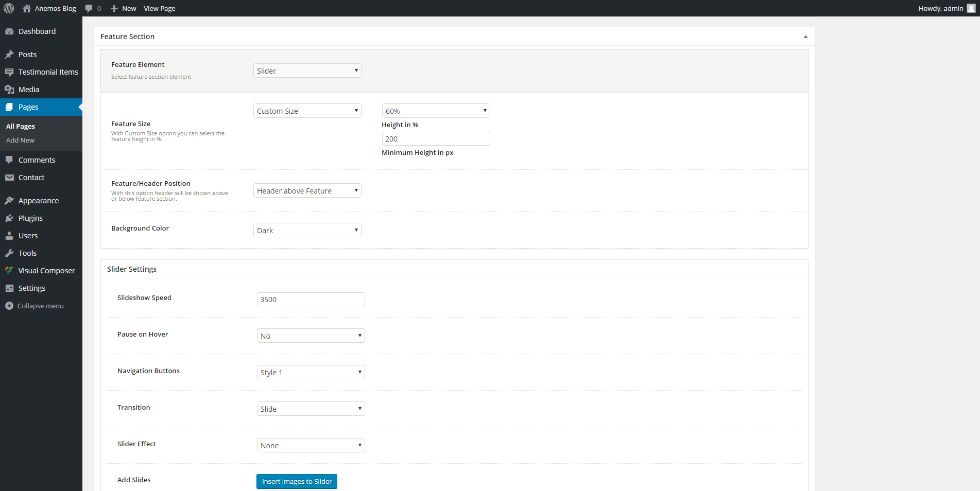
Task: Open the Header above Feature dropdown
Action: [x=307, y=190]
